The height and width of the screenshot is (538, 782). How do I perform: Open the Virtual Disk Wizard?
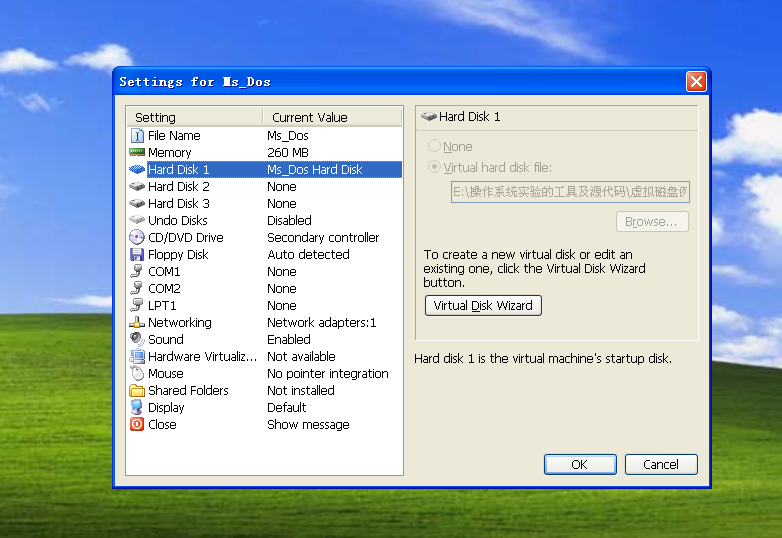(x=483, y=306)
